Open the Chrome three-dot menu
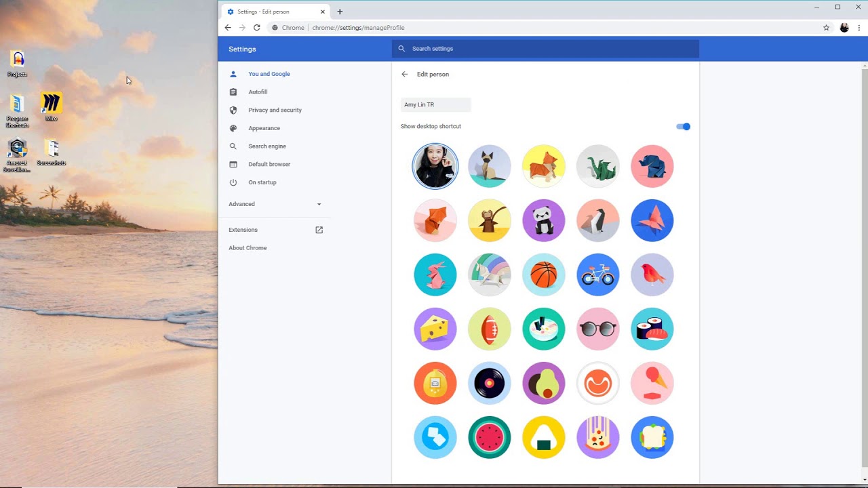Screen dimensions: 868x488 point(859,28)
